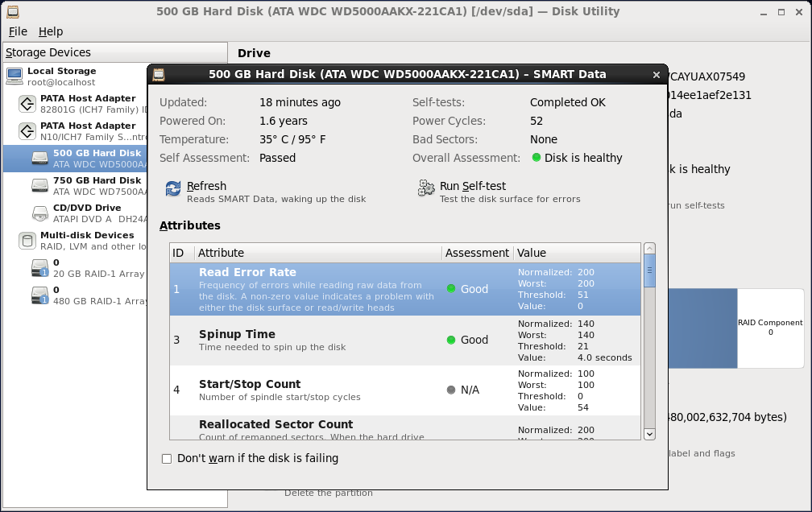Click the CD/DVD Drive icon
The height and width of the screenshot is (512, 812).
pos(40,213)
